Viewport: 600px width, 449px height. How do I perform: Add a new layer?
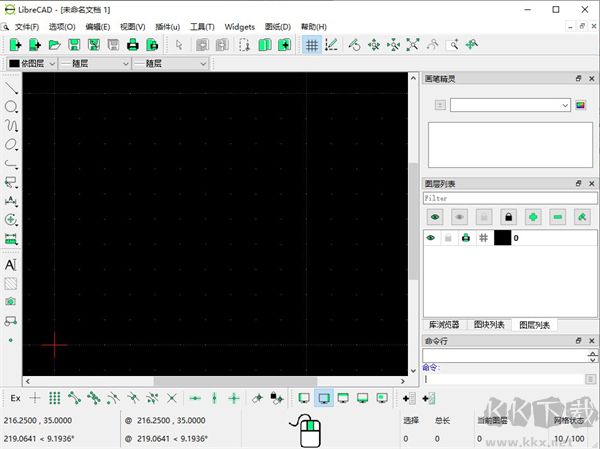[x=533, y=217]
